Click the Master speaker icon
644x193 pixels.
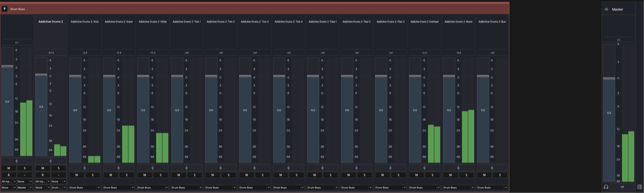pos(606,9)
